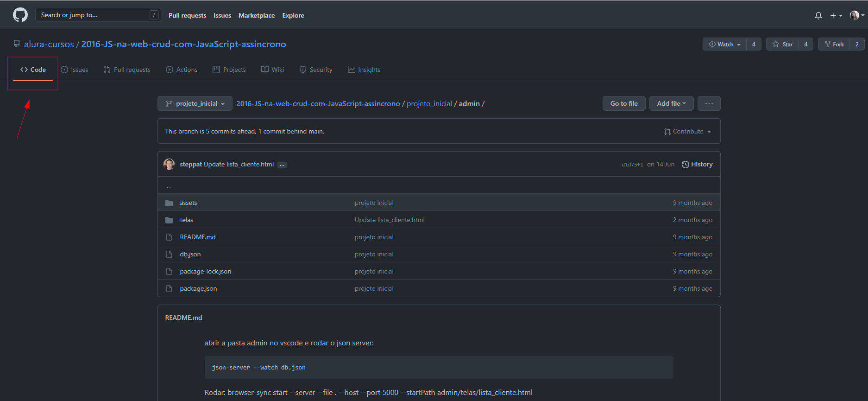Viewport: 868px width, 401px height.
Task: Watch the repository
Action: (724, 45)
